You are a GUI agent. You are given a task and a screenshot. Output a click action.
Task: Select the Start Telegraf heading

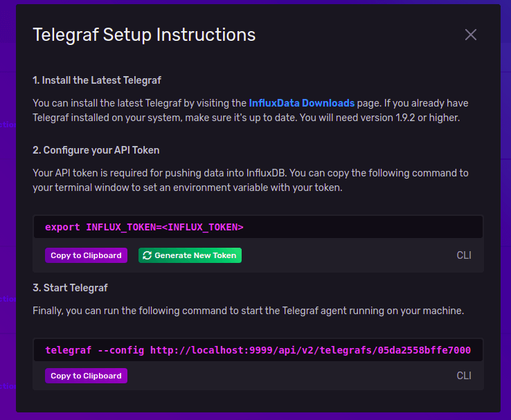[x=70, y=288]
